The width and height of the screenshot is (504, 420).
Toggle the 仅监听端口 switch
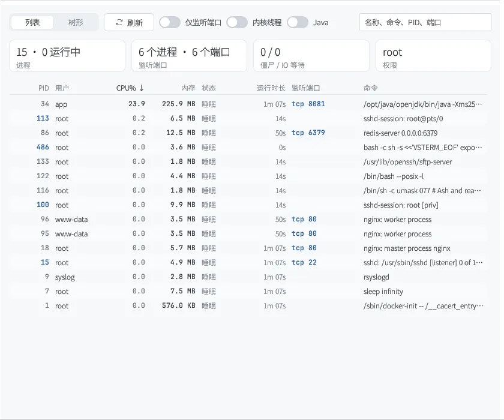click(x=170, y=22)
